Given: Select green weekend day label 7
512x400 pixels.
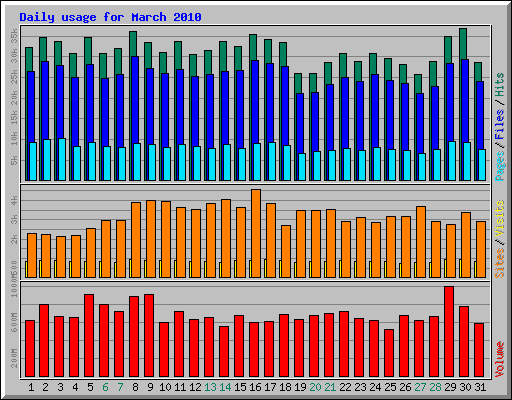Looking at the screenshot, I should click(120, 387).
